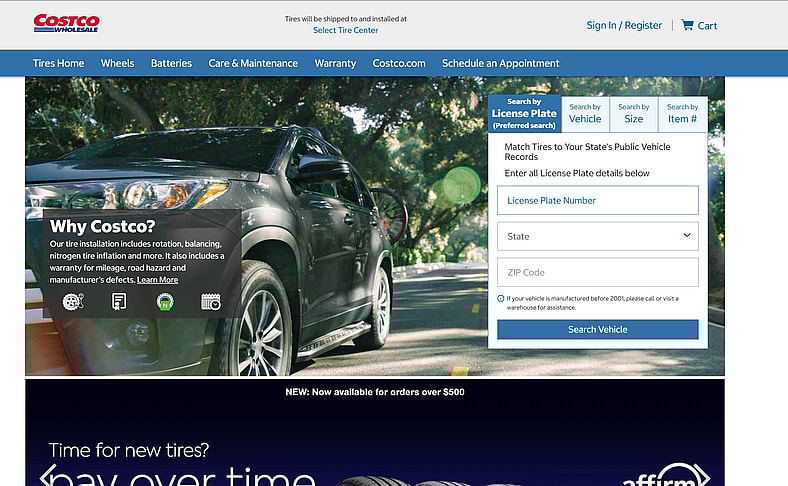Go to Costco.com from the navigation bar

pos(399,63)
